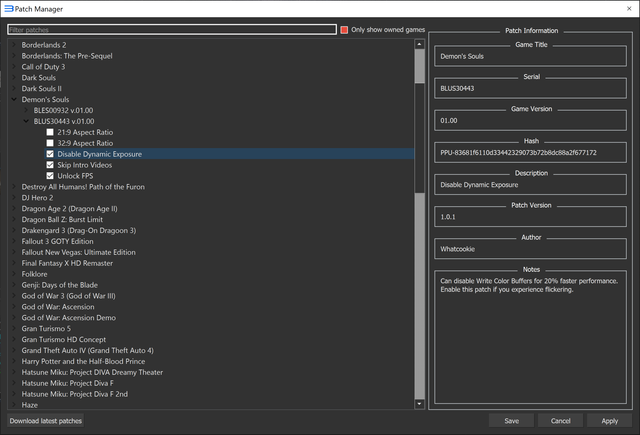Viewport: 640px width, 435px height.
Task: Click the PPU hash value
Action: (518, 153)
